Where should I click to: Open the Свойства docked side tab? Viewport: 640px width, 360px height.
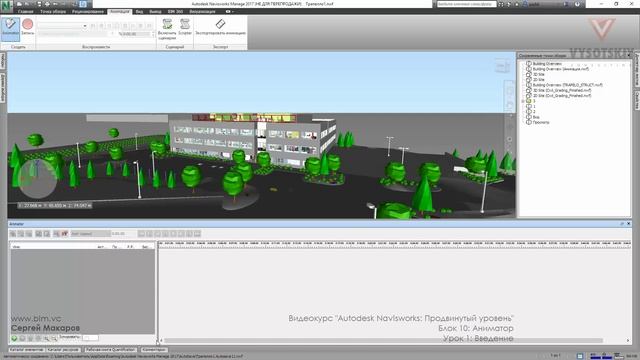pos(636,100)
